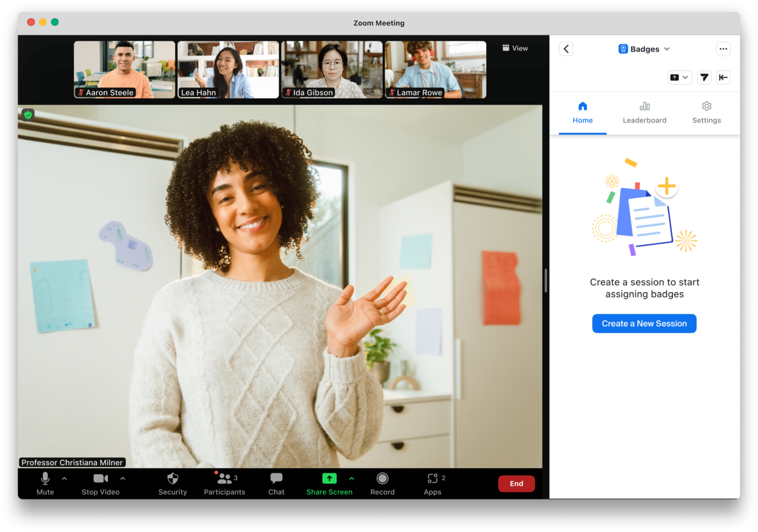Start recording with the Record button
The image size is (758, 532).
(x=383, y=483)
